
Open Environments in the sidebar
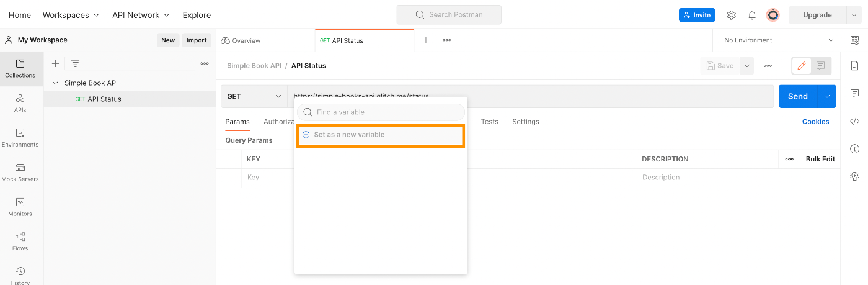20,138
